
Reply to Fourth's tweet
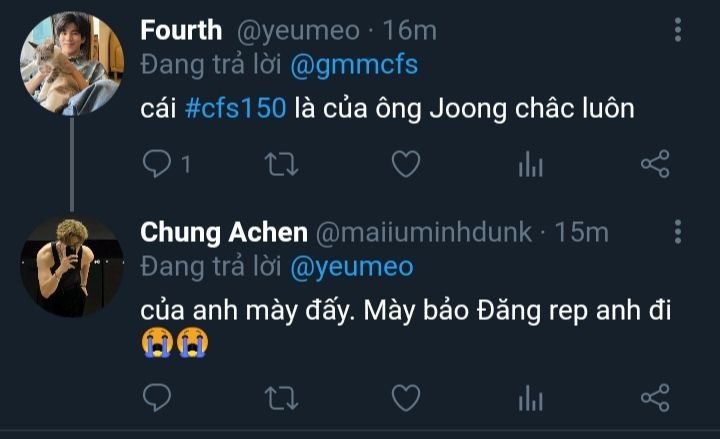157,165
